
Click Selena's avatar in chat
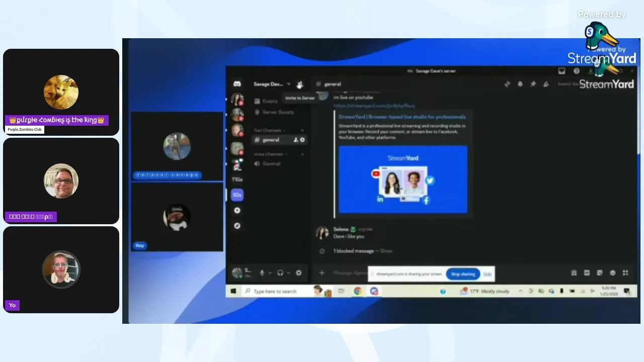click(x=322, y=233)
